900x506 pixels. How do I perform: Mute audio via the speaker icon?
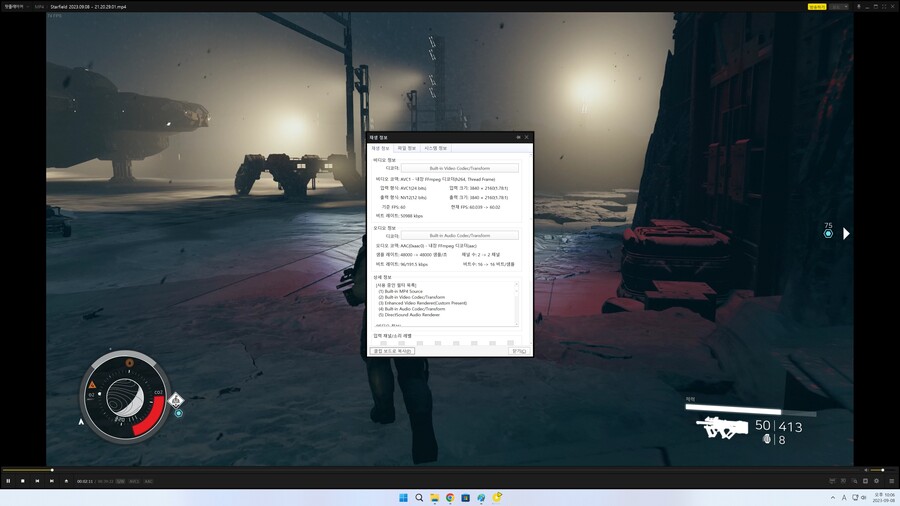point(864,470)
